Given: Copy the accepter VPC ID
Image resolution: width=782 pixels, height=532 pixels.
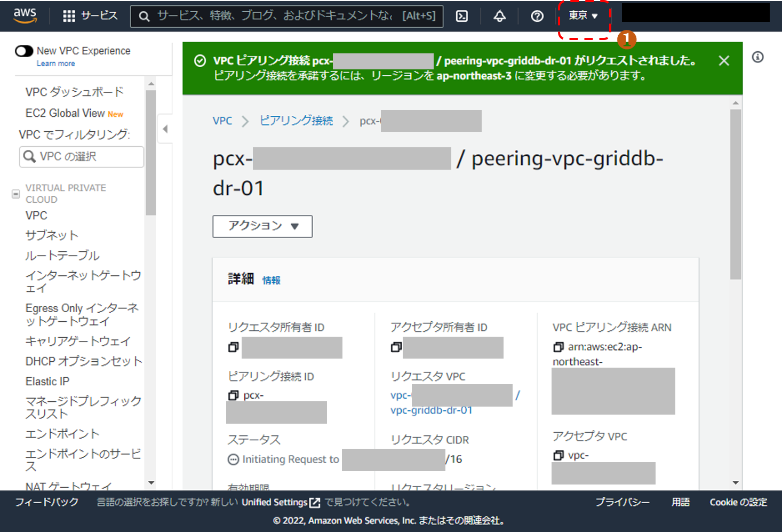Looking at the screenshot, I should coord(558,455).
